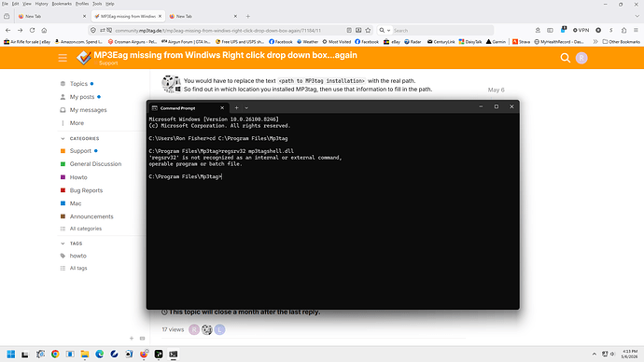Open the Amazon.com bookmark
644x362 pixels.
click(78, 41)
